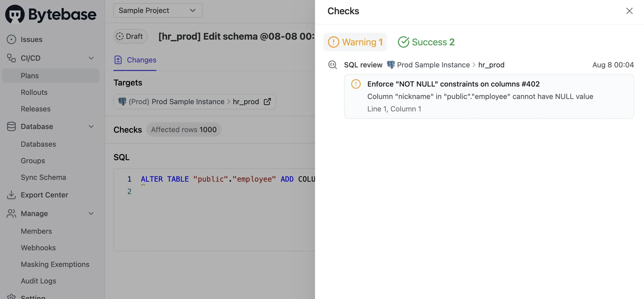644x299 pixels.
Task: Click the Affected rows 1000 badge
Action: [184, 130]
